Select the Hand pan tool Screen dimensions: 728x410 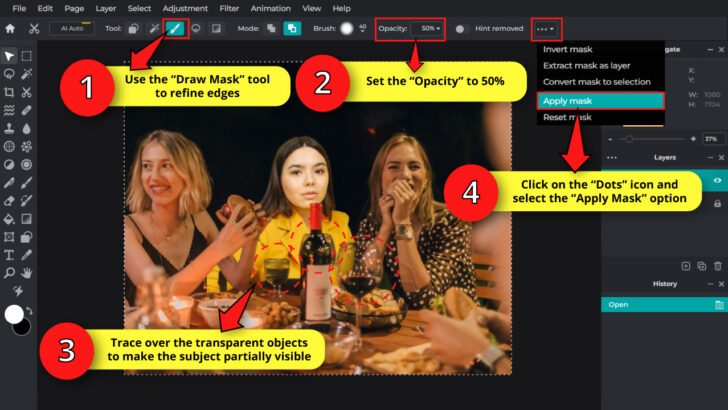click(x=27, y=271)
